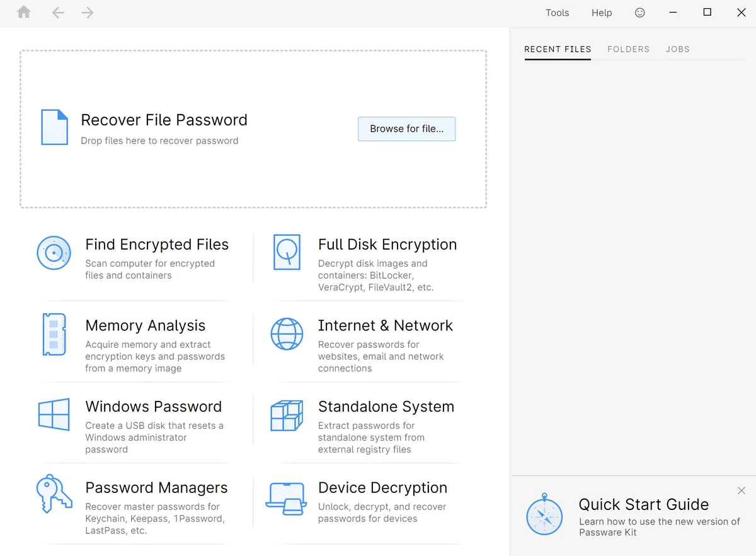
Task: Switch to the Folders tab
Action: point(628,49)
